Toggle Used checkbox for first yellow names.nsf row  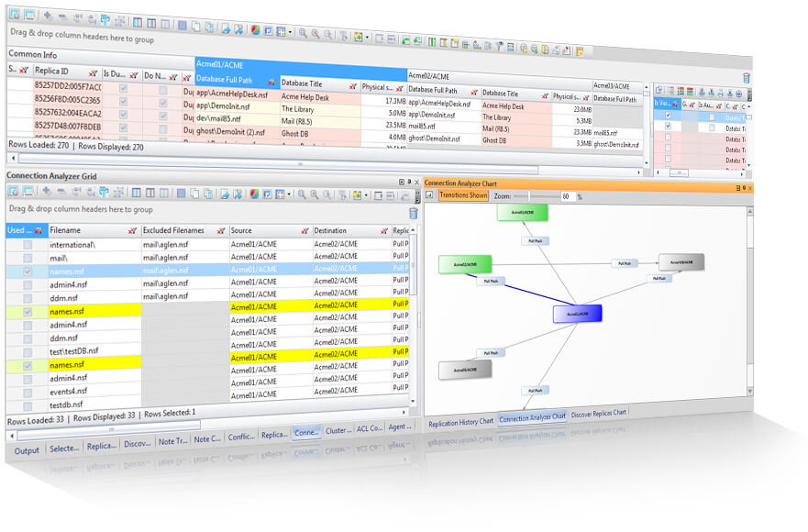(28, 312)
